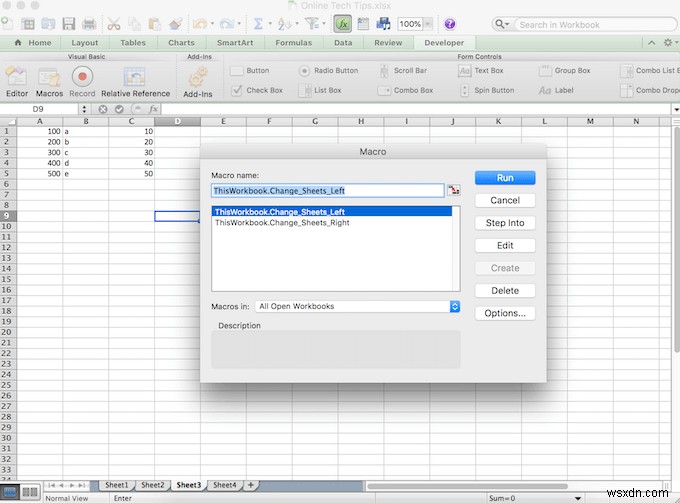Viewport: 680px width, 503px height.
Task: Select ThisWorkbook.Change_Sheets_Right in macro list
Action: [332, 222]
